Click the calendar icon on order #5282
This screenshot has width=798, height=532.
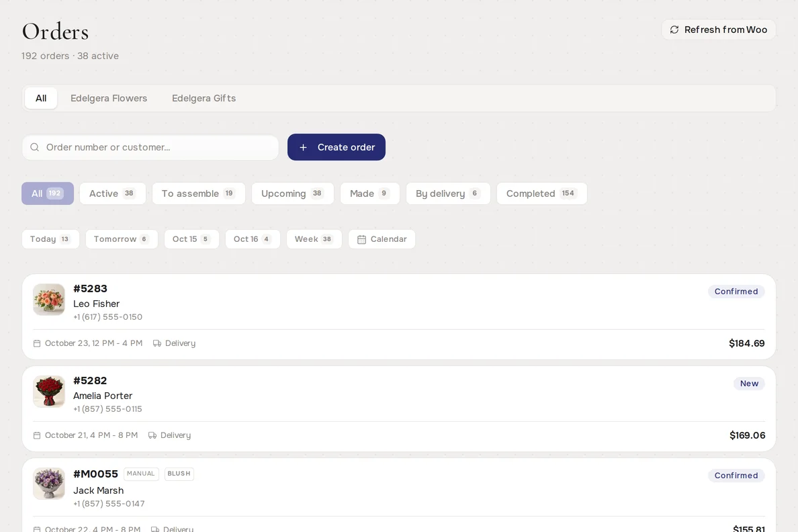click(37, 435)
